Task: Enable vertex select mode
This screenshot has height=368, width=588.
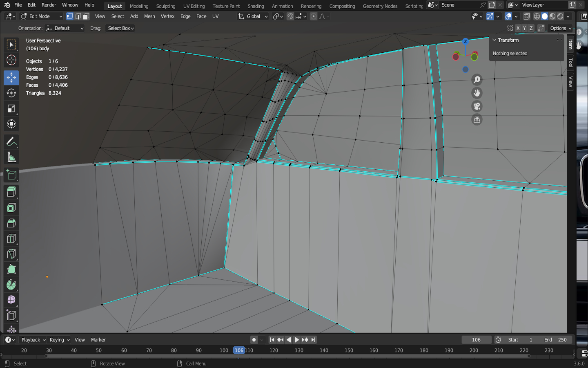Action: (x=70, y=16)
